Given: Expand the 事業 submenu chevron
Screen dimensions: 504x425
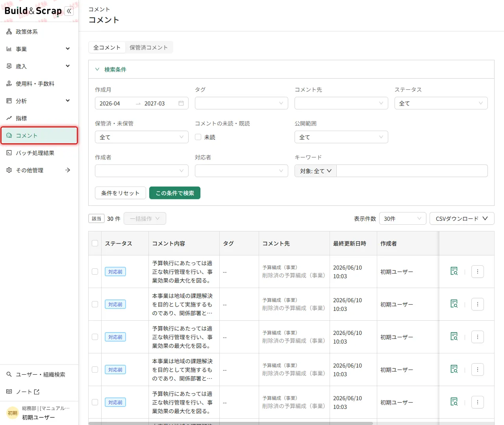Looking at the screenshot, I should [68, 49].
